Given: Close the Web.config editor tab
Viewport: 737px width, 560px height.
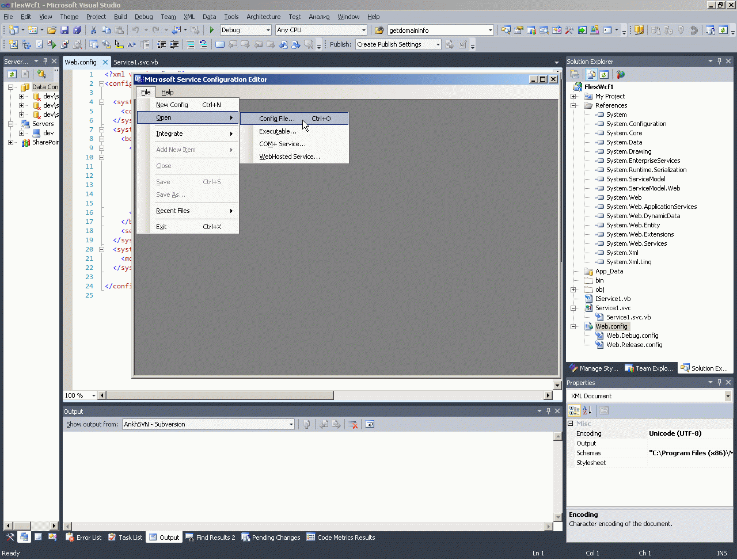Looking at the screenshot, I should 105,62.
